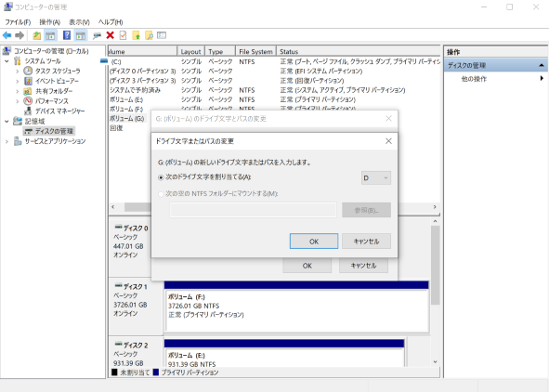This screenshot has height=392, width=549.
Task: Expand the Task Scheduler tree node
Action: pos(17,71)
